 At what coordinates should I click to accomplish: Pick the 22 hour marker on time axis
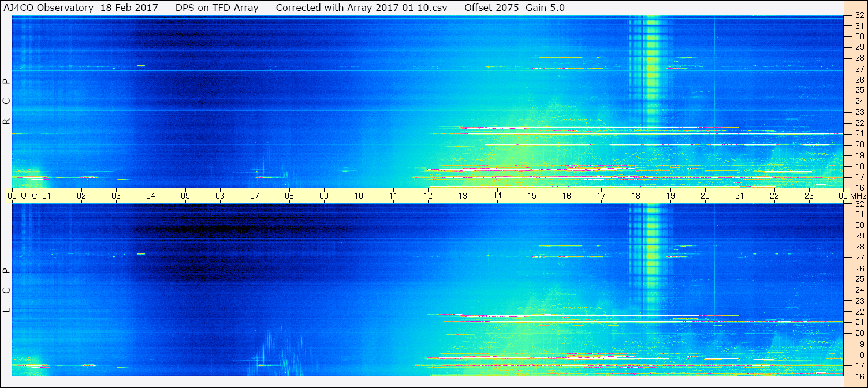pos(774,196)
